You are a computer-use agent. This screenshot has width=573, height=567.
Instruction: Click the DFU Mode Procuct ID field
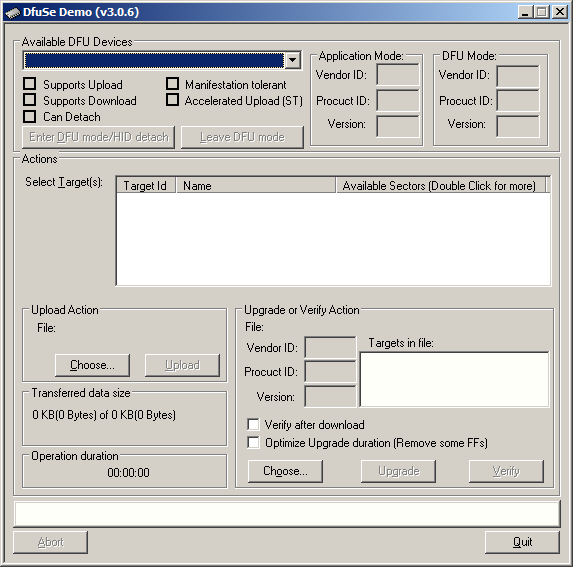[x=518, y=100]
